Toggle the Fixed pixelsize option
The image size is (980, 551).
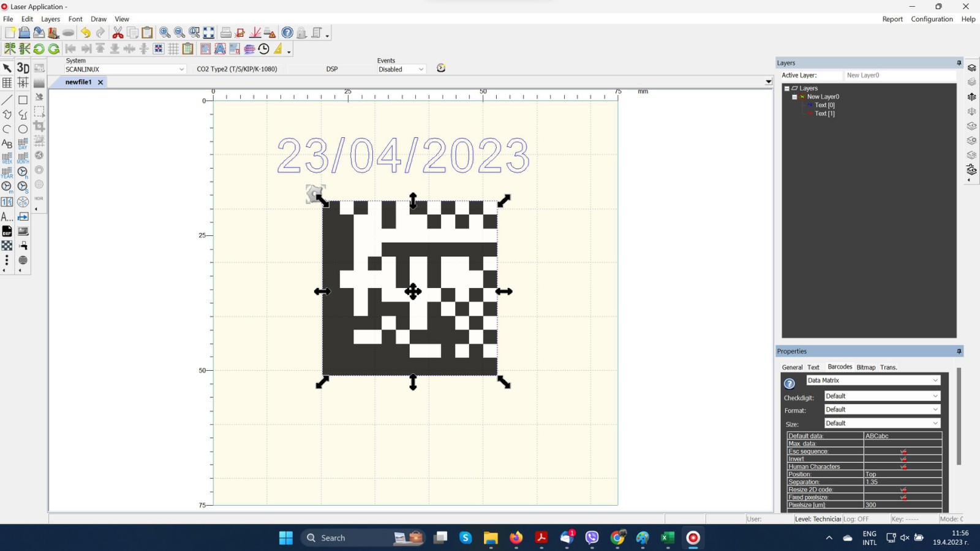pos(903,497)
